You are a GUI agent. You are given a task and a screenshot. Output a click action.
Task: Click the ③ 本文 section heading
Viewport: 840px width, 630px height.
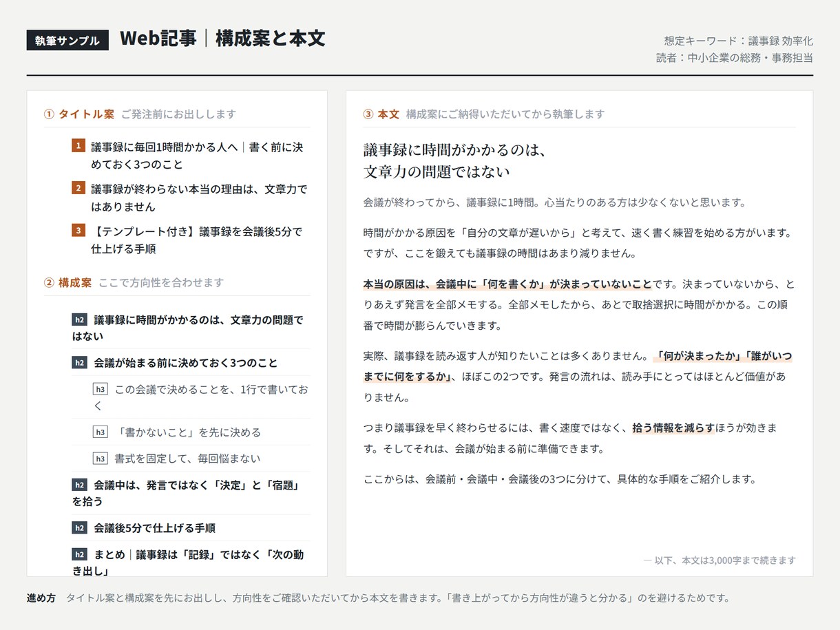tap(381, 114)
